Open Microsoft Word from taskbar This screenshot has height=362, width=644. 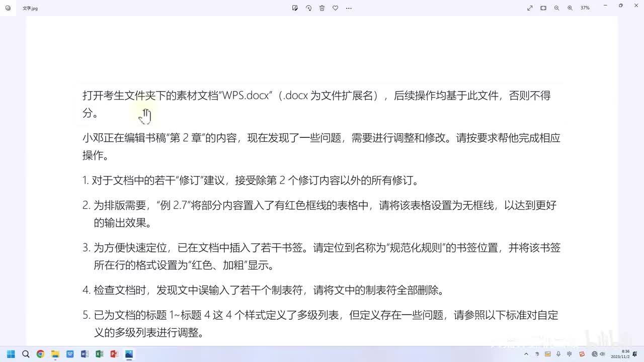85,354
